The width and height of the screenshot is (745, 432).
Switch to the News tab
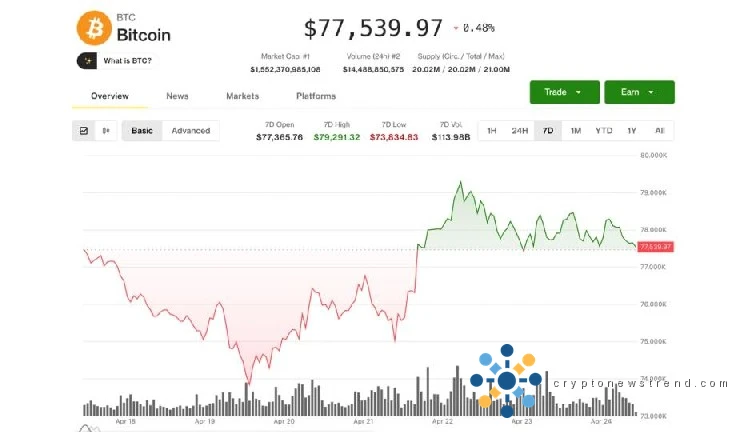click(x=177, y=96)
